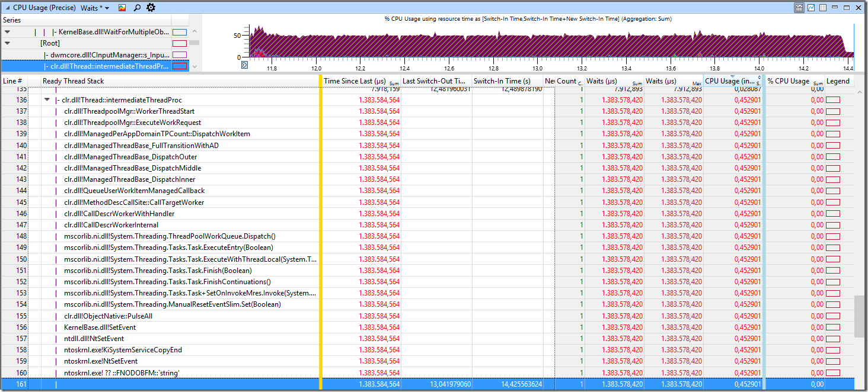Toggle legend box for row 137 WorkerThreadStart
Screen dimensions: 868x392
(833, 111)
